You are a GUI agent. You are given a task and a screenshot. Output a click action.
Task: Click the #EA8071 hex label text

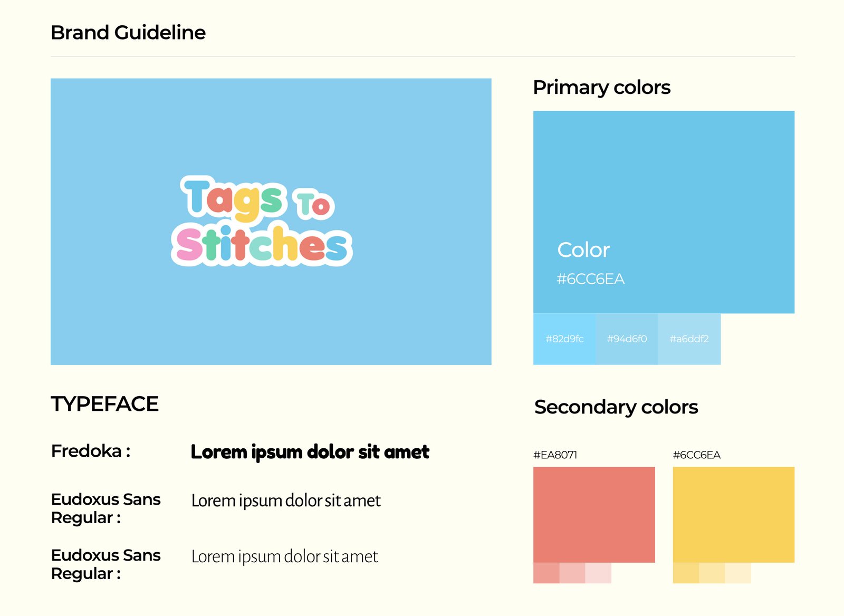(555, 455)
